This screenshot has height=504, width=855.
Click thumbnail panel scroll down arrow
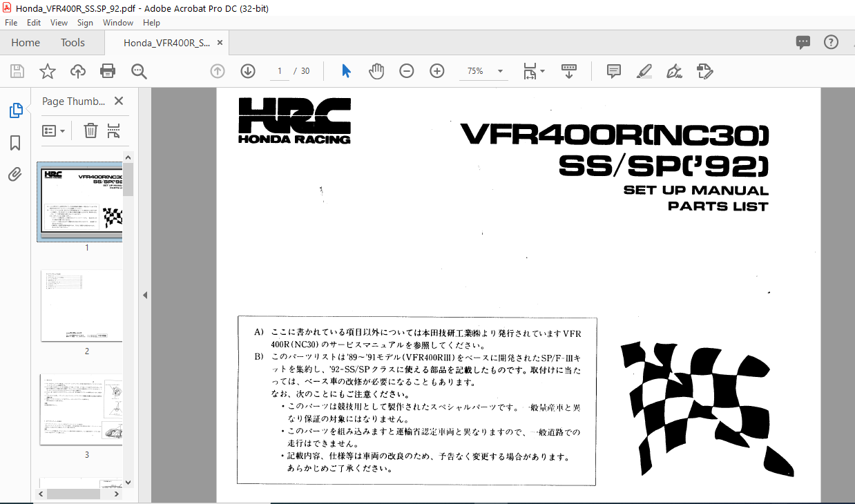128,483
